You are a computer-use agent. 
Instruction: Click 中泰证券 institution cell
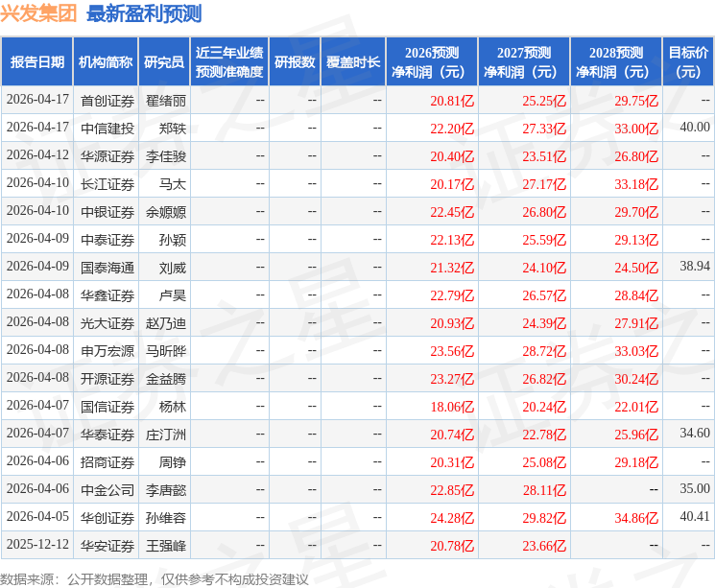[x=107, y=240]
